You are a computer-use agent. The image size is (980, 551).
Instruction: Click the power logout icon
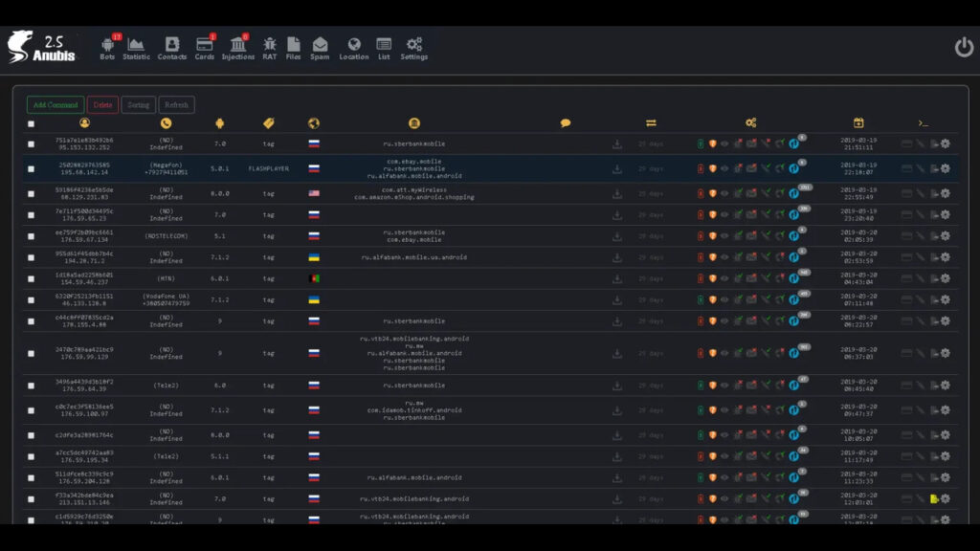[963, 47]
